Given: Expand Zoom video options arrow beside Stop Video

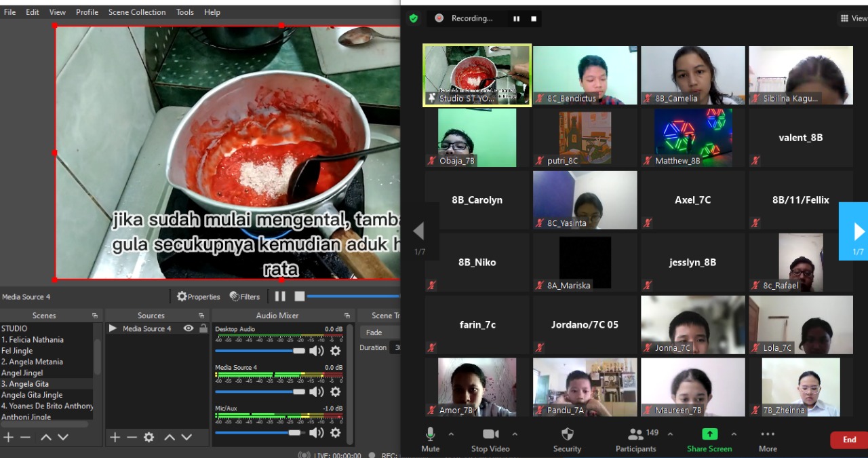Looking at the screenshot, I should point(515,434).
